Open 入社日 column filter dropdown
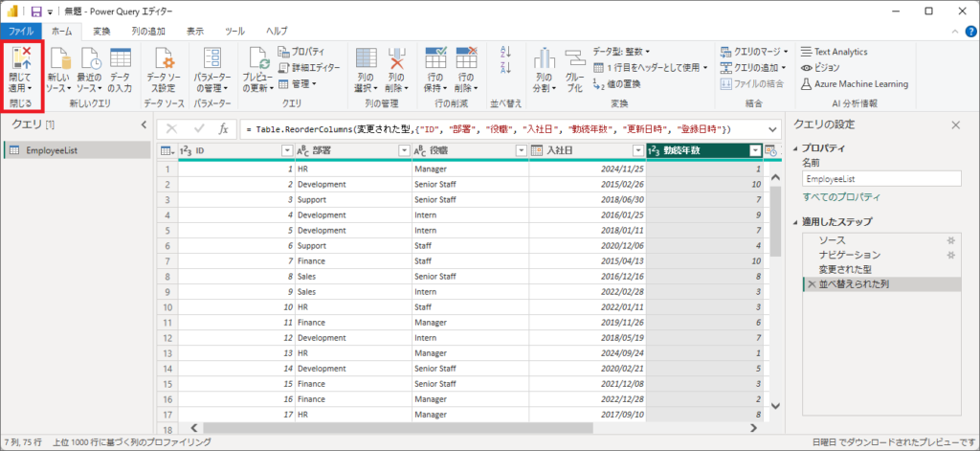This screenshot has height=451, width=980. point(637,150)
